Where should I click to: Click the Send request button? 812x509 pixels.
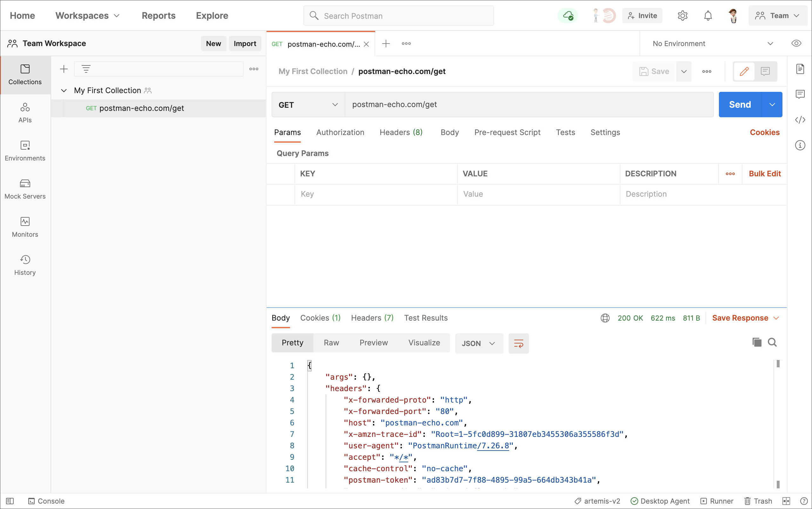point(739,105)
